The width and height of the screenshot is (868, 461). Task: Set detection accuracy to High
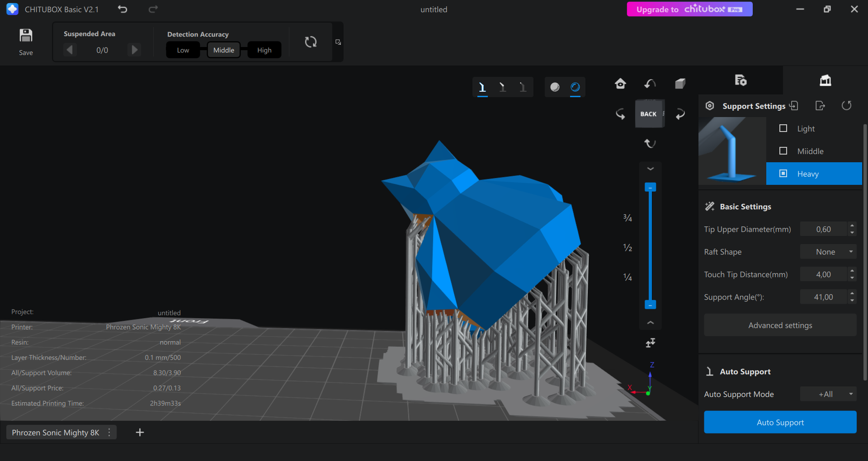click(264, 50)
